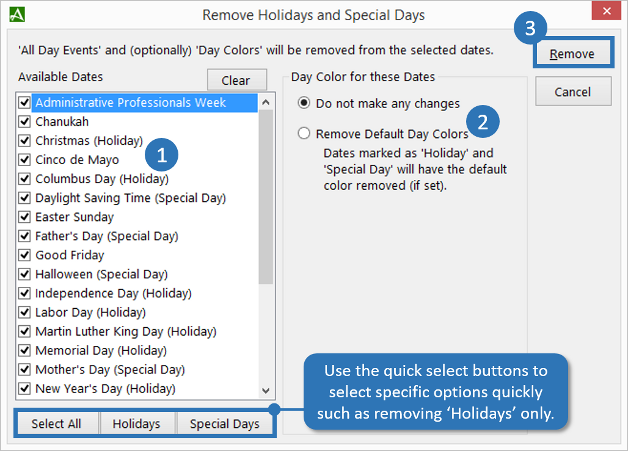Clear all selected dates with Clear
This screenshot has width=628, height=451.
[x=236, y=80]
